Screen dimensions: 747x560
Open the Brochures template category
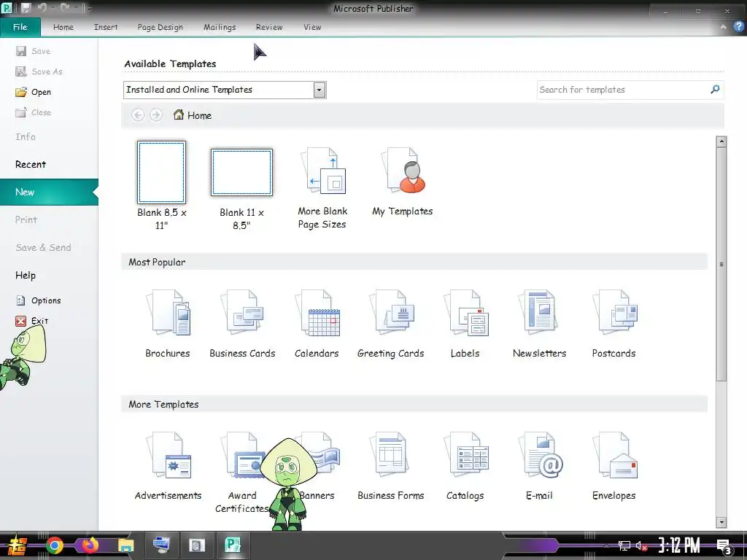pos(168,324)
